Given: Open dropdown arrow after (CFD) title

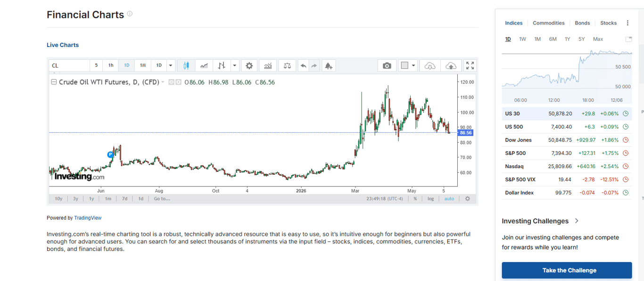Looking at the screenshot, I should tap(163, 82).
